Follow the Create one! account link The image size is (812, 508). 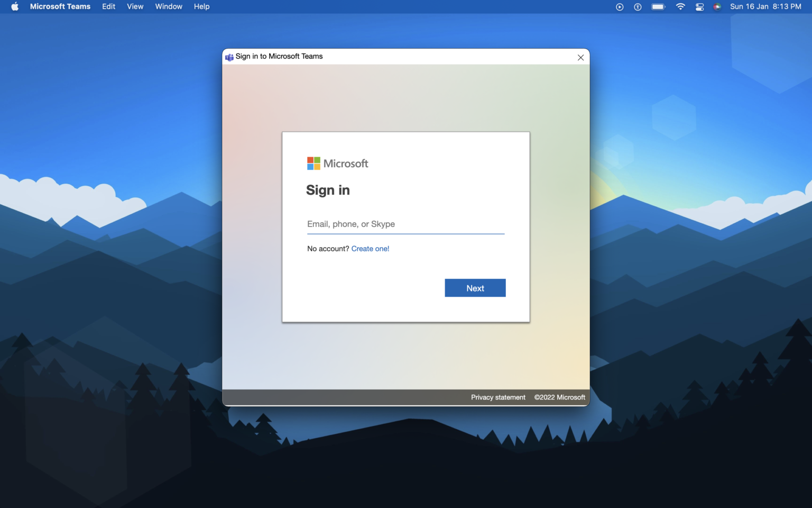pos(370,248)
